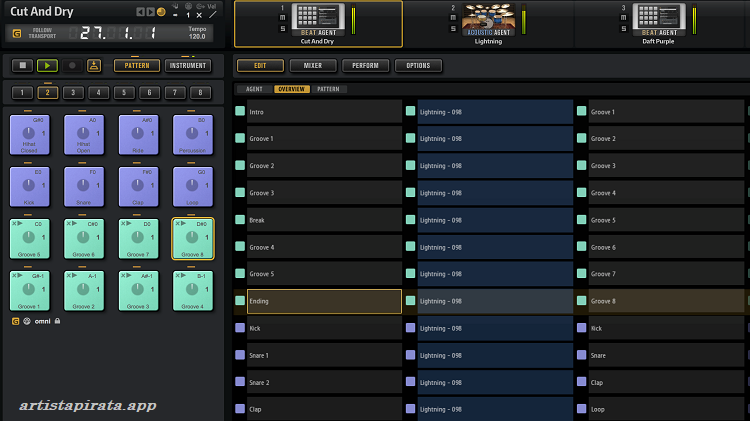Open the Edit page

[260, 66]
